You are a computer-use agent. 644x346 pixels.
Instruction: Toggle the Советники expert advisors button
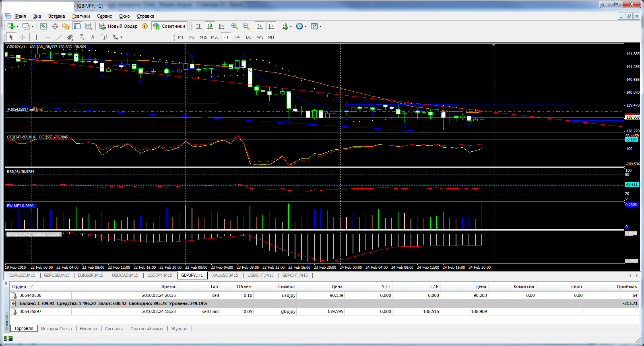point(169,26)
